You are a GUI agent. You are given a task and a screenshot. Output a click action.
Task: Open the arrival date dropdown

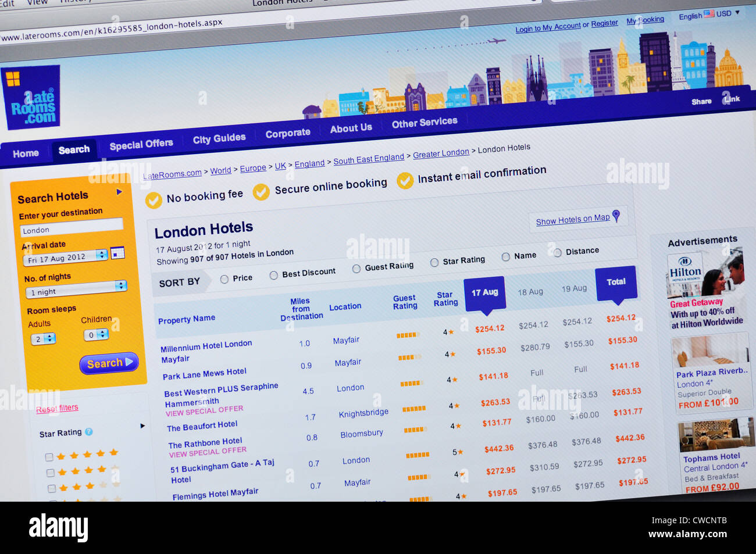(66, 257)
